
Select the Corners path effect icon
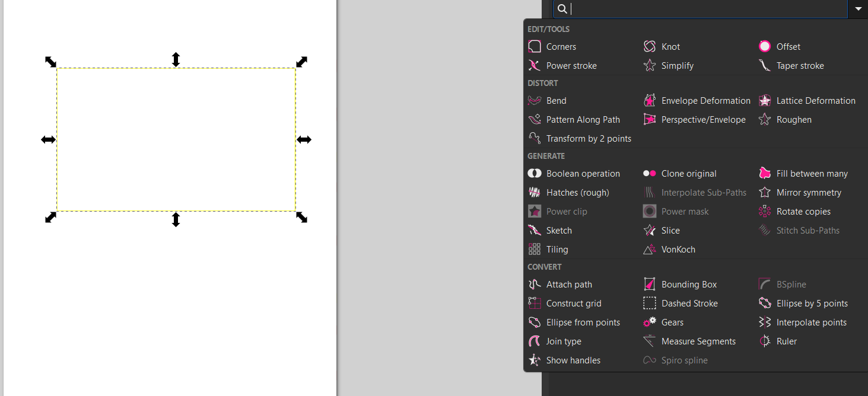[535, 47]
